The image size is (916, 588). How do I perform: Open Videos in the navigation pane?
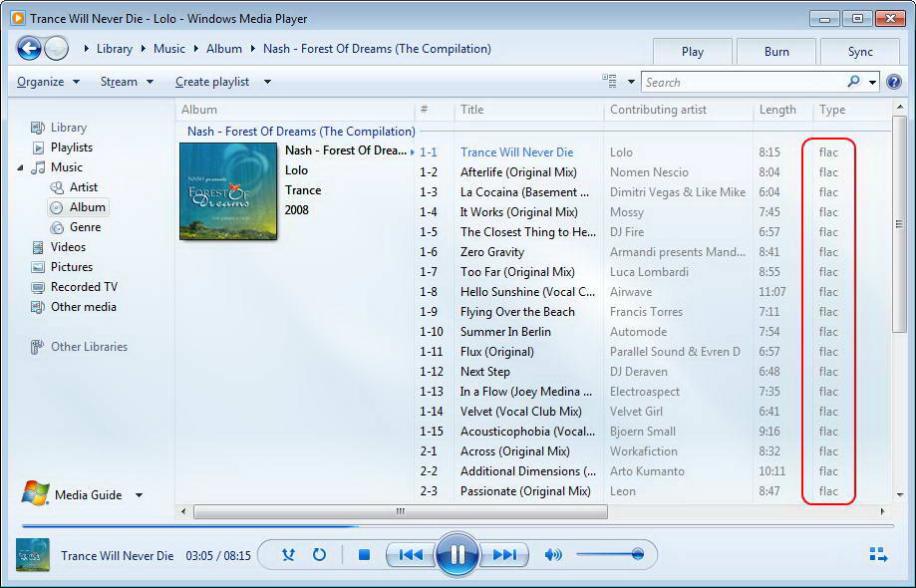[68, 247]
